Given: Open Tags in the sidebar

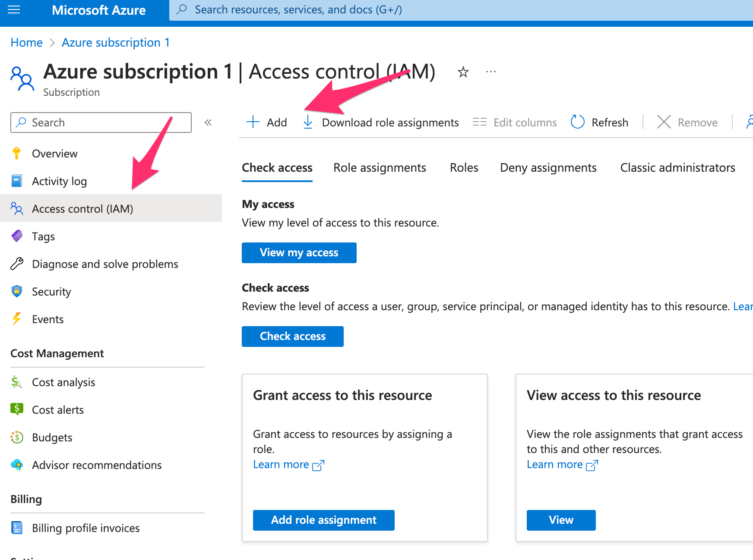Looking at the screenshot, I should coord(111,236).
